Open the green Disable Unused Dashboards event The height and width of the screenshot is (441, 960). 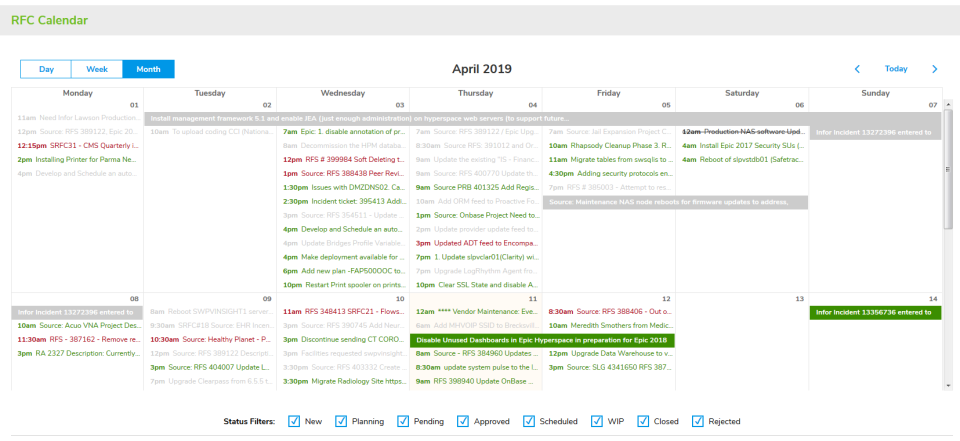(542, 340)
